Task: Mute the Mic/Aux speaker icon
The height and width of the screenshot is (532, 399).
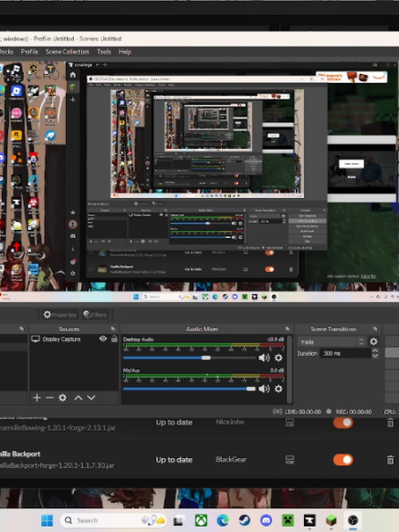Action: pyautogui.click(x=264, y=389)
